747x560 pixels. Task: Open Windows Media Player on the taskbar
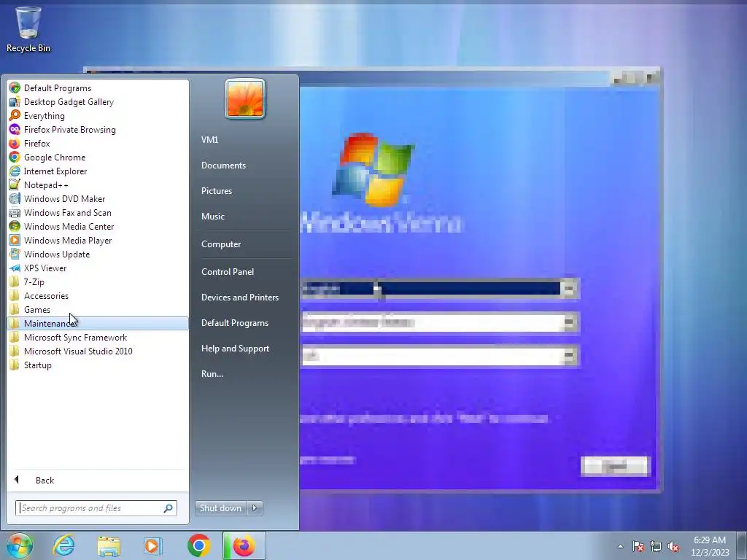click(153, 545)
